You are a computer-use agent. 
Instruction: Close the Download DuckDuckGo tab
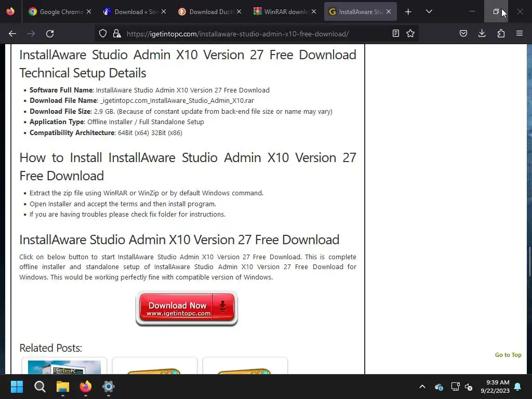click(239, 11)
